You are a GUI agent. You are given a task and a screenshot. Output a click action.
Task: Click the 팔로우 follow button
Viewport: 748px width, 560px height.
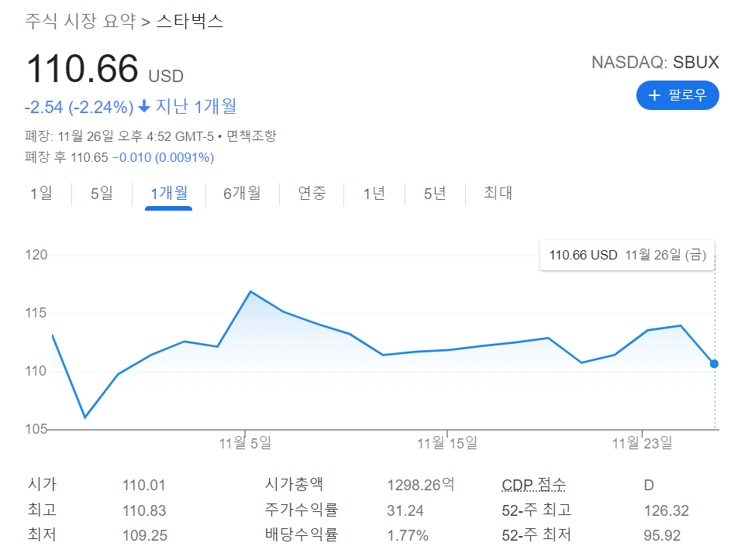677,95
